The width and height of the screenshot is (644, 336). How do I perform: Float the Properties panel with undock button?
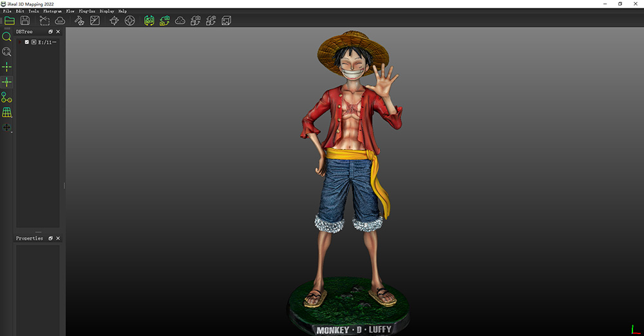click(50, 238)
